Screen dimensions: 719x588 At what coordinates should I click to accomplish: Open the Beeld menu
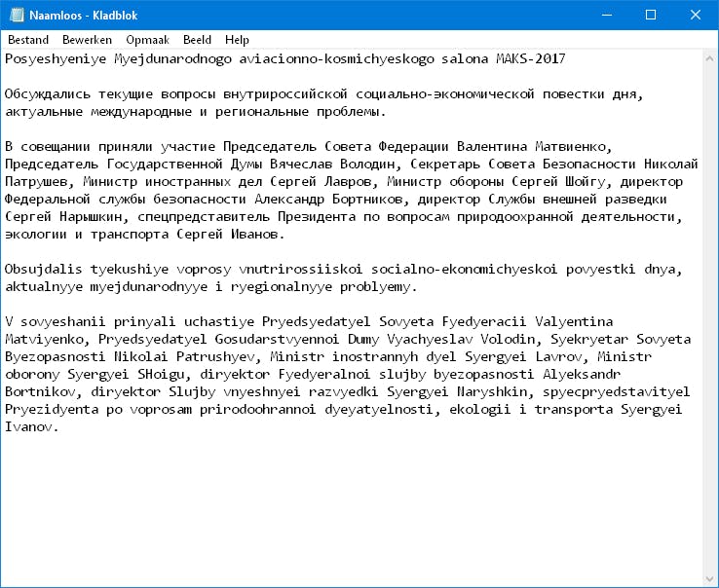pos(197,40)
